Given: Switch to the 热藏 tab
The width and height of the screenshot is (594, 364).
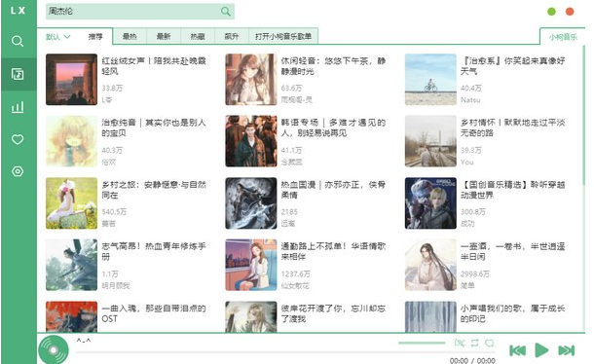Looking at the screenshot, I should (198, 37).
